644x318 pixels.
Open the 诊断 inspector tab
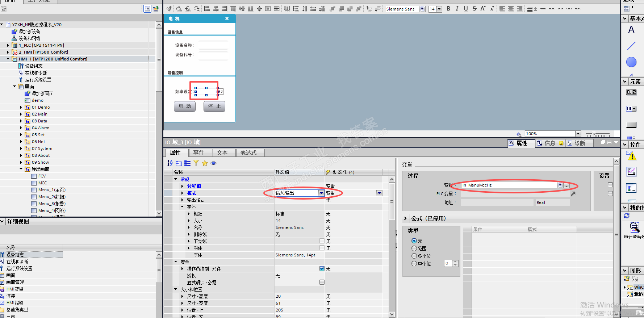tap(580, 143)
